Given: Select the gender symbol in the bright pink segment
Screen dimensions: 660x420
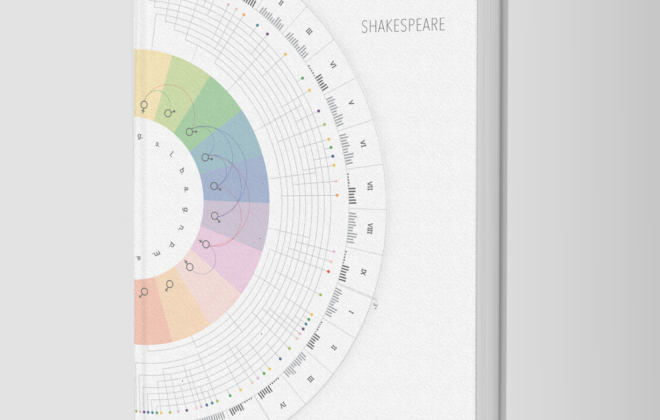Looking at the screenshot, I should point(205,244).
